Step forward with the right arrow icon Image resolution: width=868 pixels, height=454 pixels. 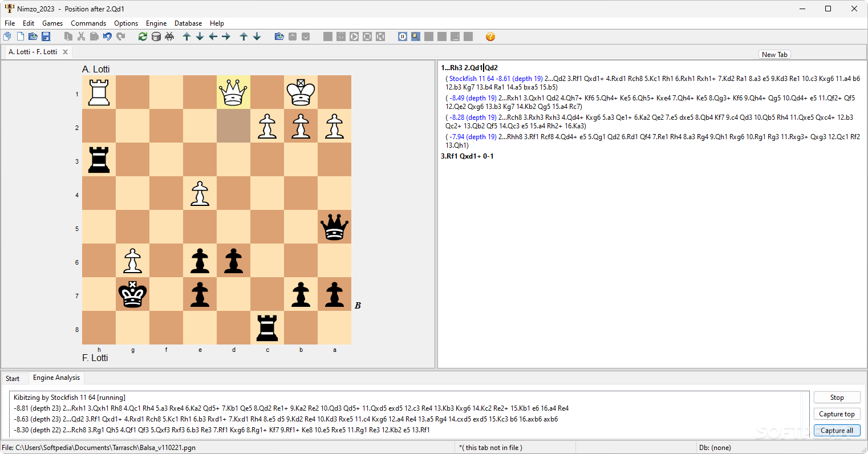[x=226, y=37]
